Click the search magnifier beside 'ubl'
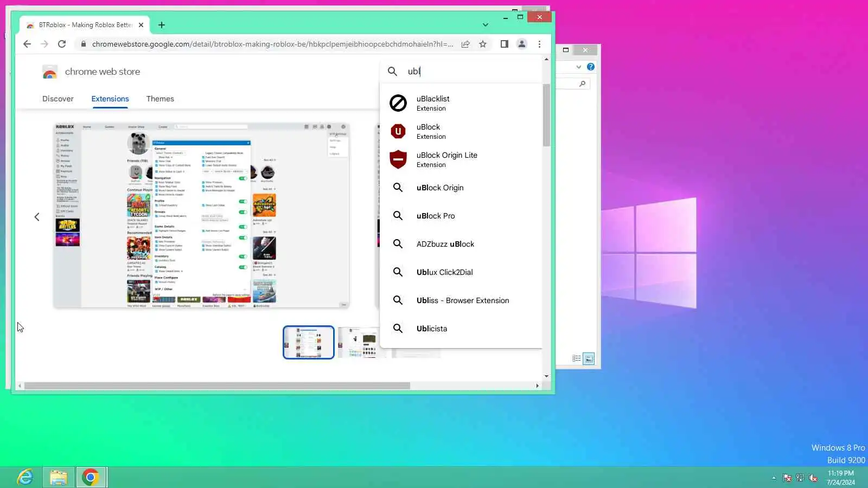 (392, 71)
